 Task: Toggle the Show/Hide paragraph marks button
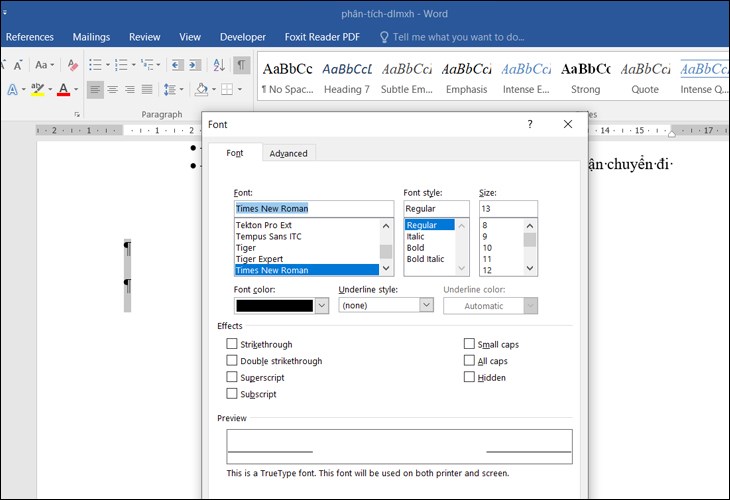[241, 65]
